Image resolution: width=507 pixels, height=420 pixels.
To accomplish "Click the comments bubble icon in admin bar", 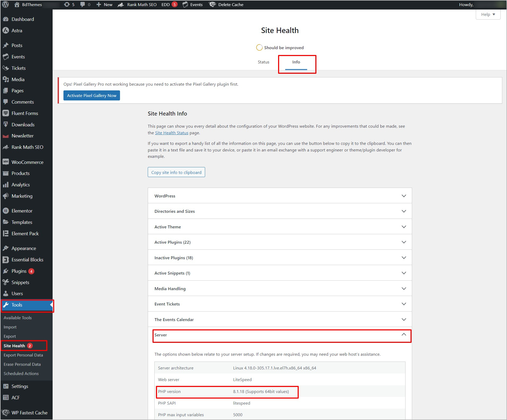I will (83, 4).
